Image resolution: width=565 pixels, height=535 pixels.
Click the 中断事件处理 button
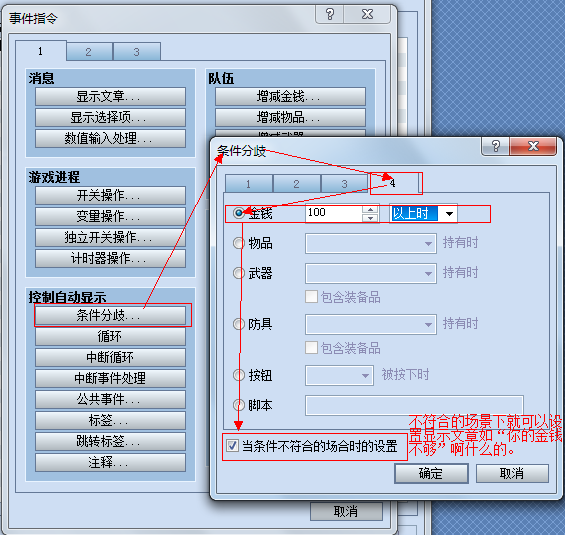(110, 378)
